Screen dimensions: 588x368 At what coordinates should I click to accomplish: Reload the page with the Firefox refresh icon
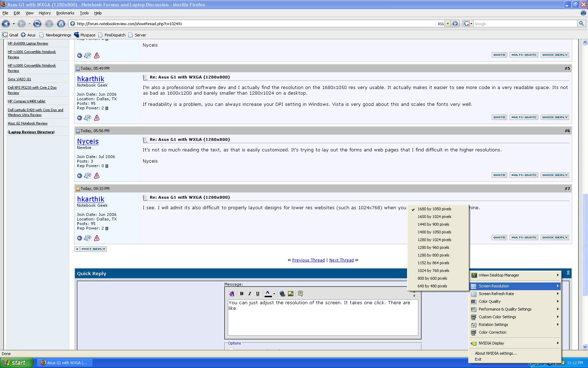pos(37,24)
